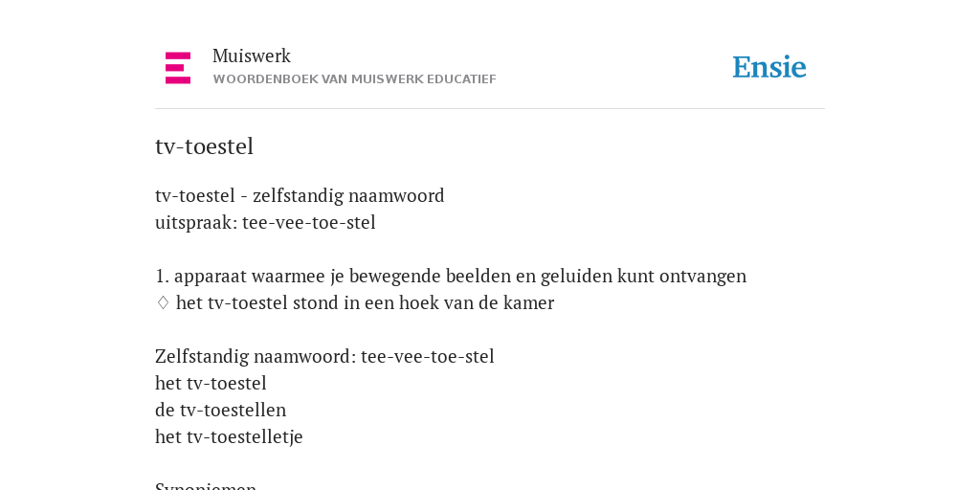Open the Ensie logo link

[x=769, y=68]
